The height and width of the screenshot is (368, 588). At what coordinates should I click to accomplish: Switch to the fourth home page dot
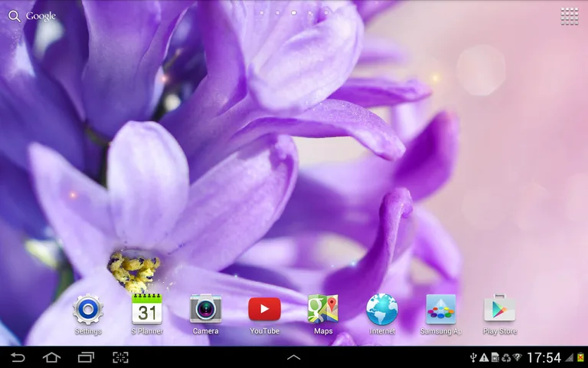(310, 13)
